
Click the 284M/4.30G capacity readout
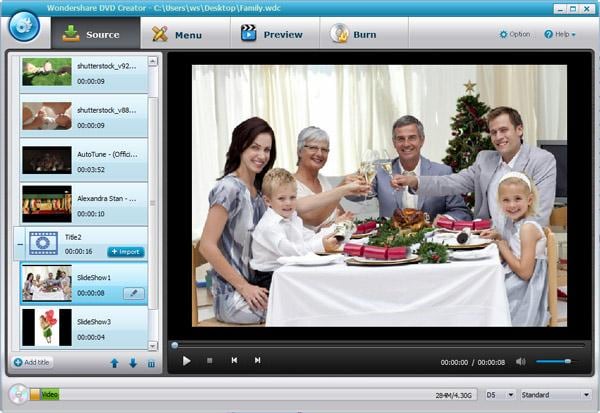(x=453, y=395)
